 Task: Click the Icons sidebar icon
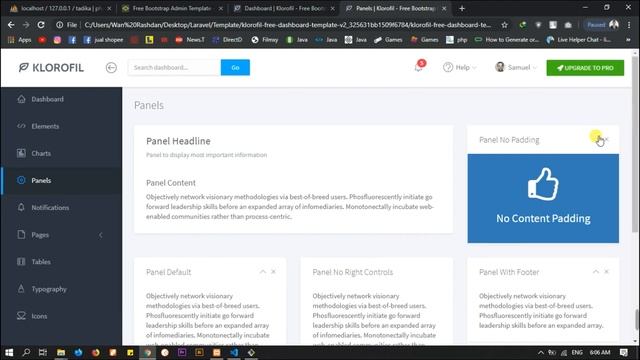click(21, 316)
